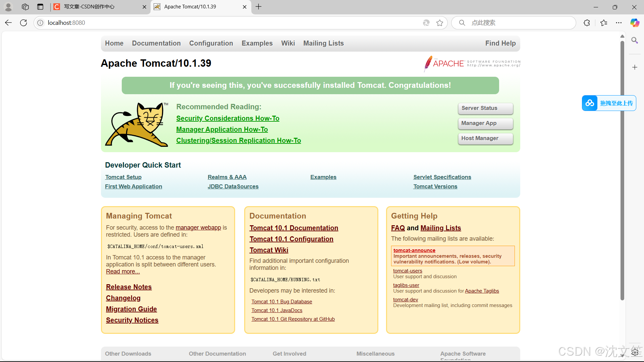Screen dimensions: 644x362
Task: Open the favorites list icon
Action: (604, 23)
